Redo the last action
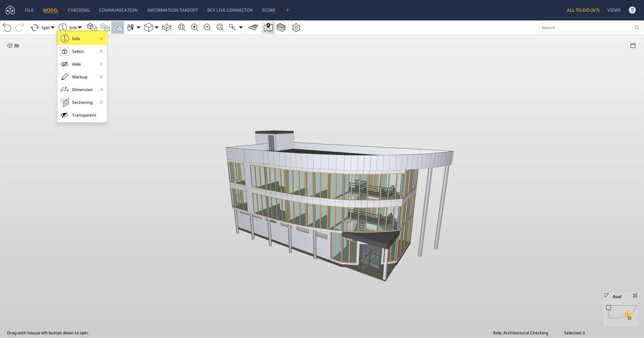 pos(19,27)
